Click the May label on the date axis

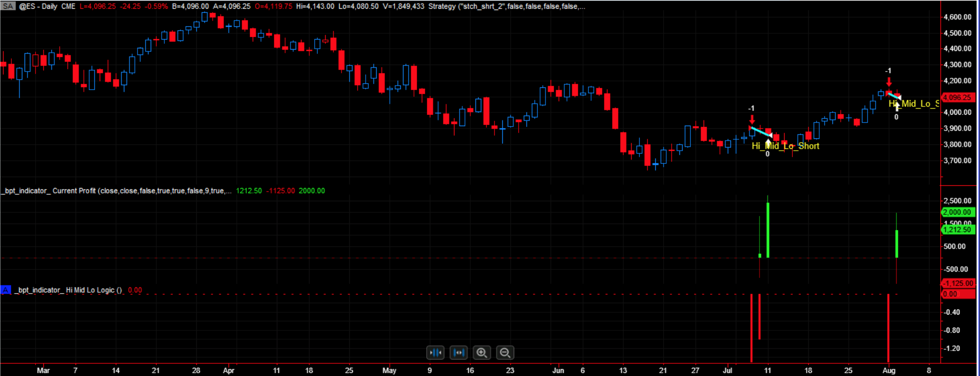point(389,371)
